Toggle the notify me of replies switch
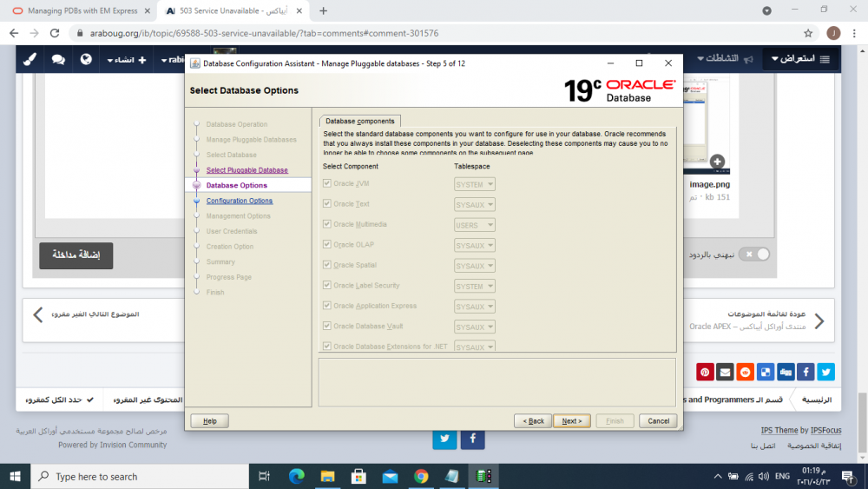Viewport: 868px width, 489px height. [x=755, y=254]
